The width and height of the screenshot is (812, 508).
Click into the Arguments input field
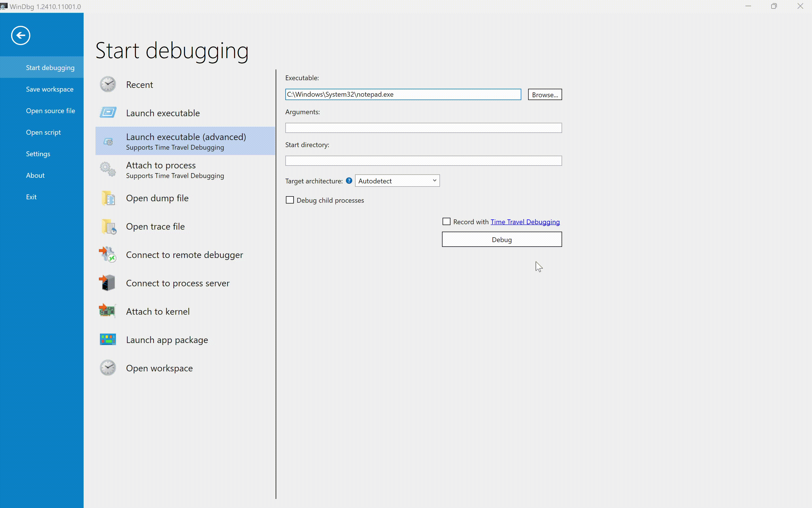click(423, 128)
